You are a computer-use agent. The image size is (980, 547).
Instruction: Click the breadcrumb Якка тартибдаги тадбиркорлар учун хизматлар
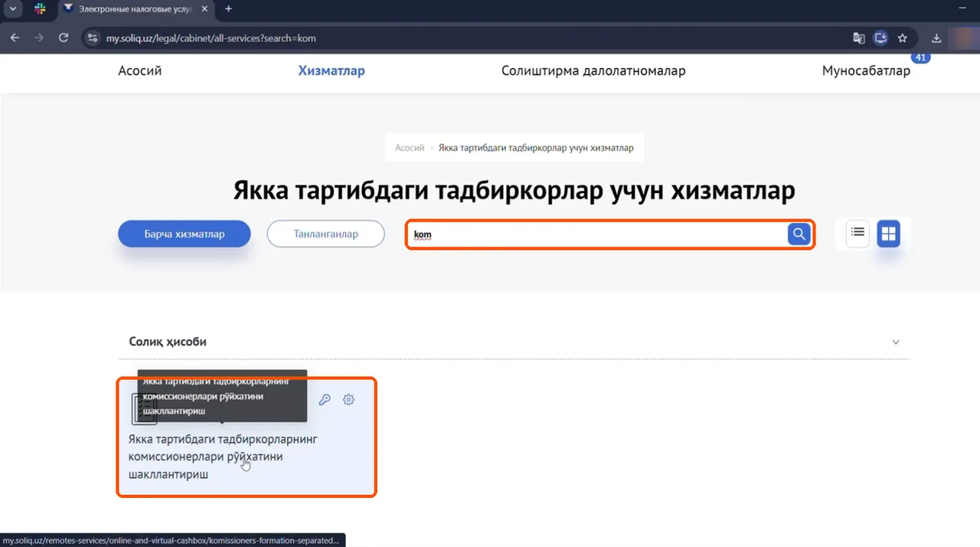[536, 148]
